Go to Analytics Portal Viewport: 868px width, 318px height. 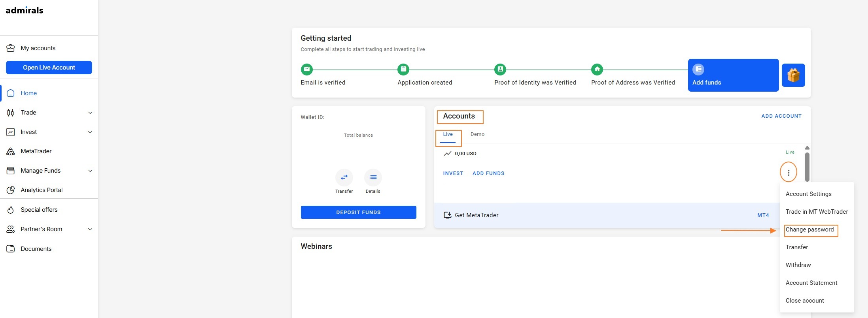(x=42, y=190)
